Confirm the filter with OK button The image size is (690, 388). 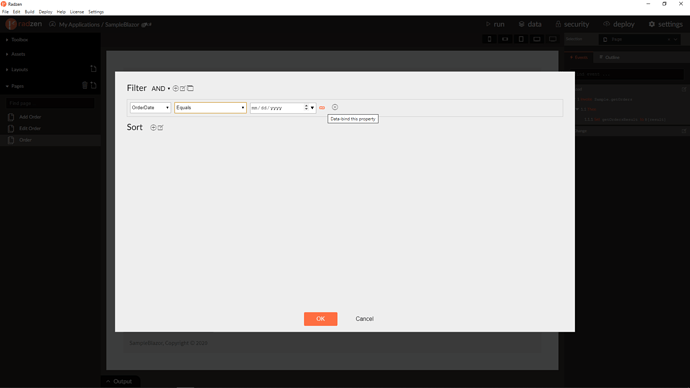[321, 319]
